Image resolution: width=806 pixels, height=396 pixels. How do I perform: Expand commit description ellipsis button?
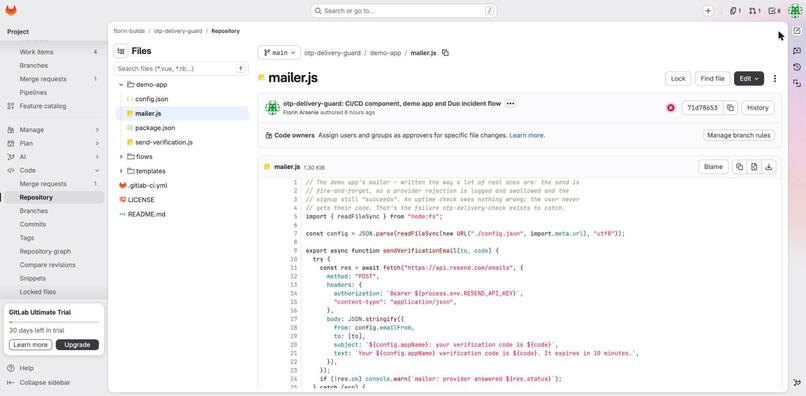click(510, 103)
